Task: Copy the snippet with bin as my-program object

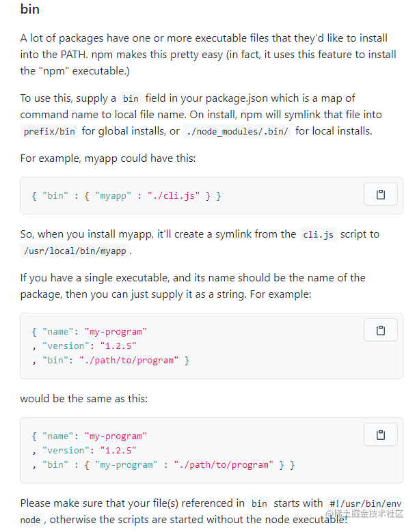Action: (380, 434)
